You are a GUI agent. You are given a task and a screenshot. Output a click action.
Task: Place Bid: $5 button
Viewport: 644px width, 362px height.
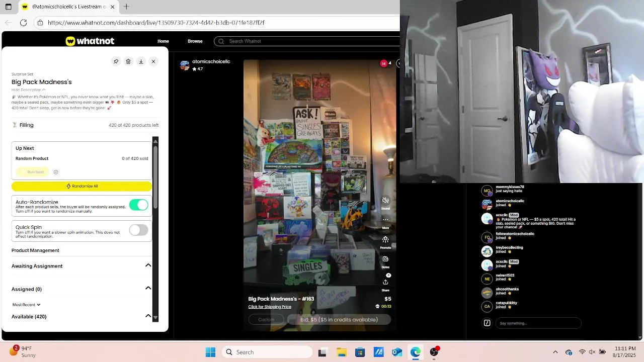coord(339,320)
